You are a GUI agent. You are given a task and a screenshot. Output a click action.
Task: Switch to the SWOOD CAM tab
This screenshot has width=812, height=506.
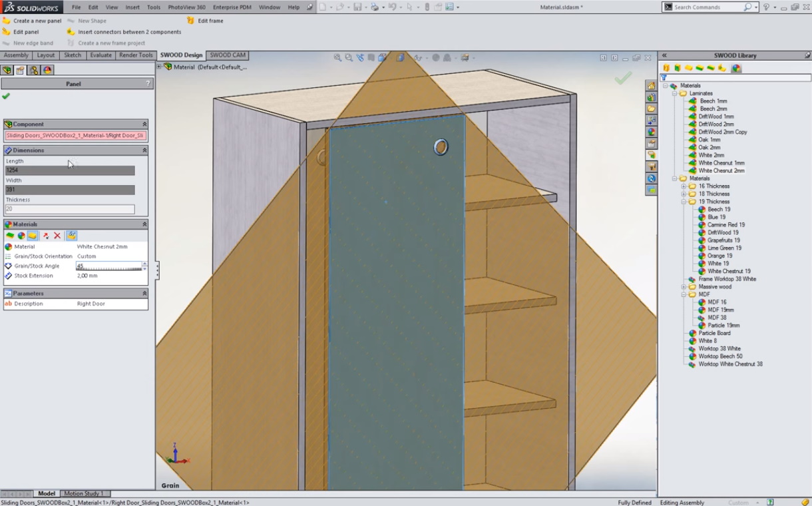tap(228, 55)
